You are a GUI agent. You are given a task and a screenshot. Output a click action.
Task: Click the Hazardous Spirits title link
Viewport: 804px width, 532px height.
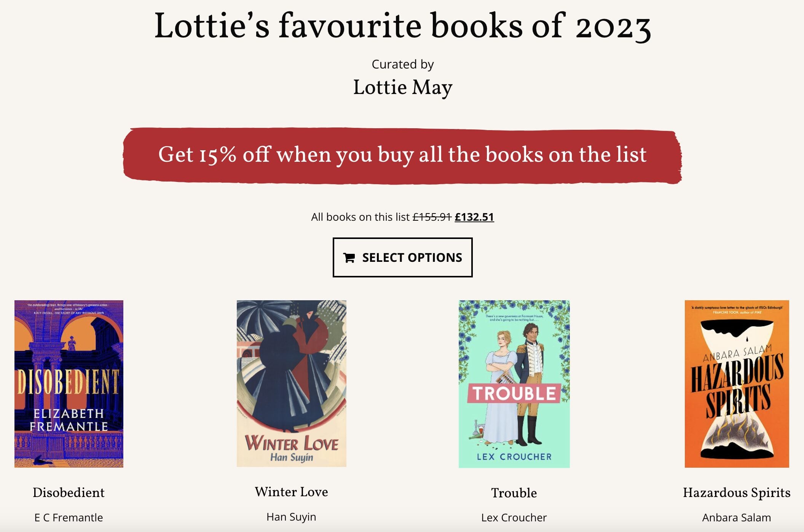[x=737, y=492]
